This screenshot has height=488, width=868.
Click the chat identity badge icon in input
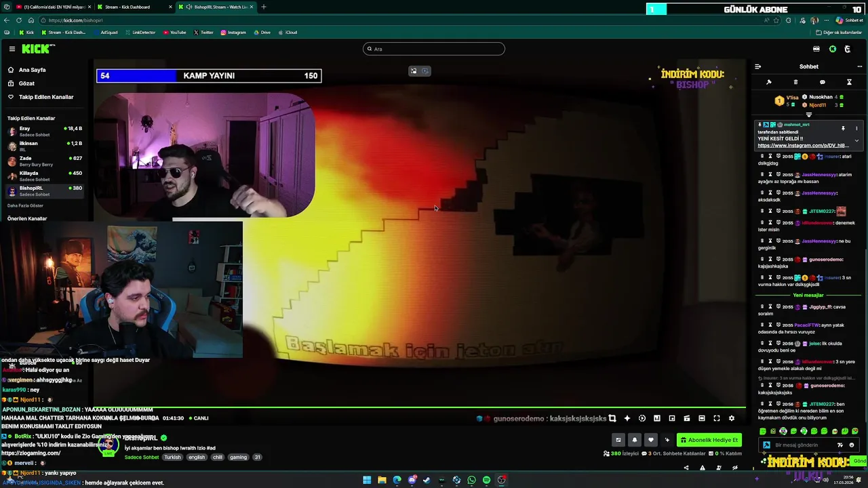pyautogui.click(x=766, y=445)
